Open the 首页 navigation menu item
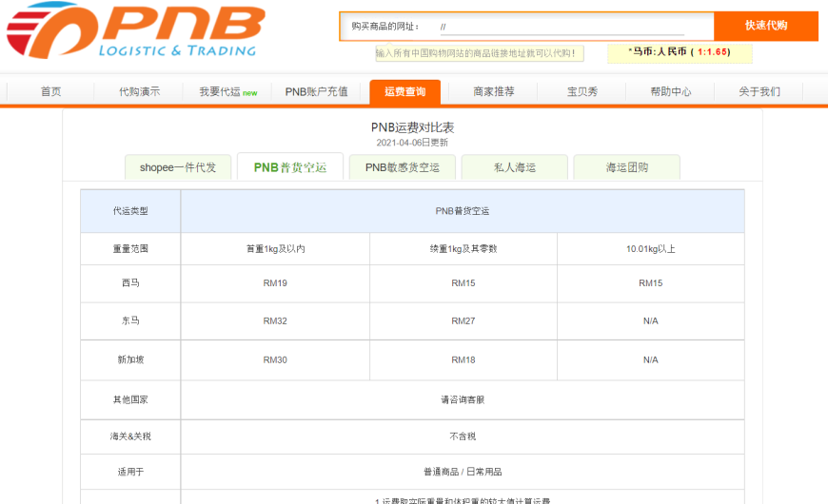The height and width of the screenshot is (504, 828). (51, 92)
